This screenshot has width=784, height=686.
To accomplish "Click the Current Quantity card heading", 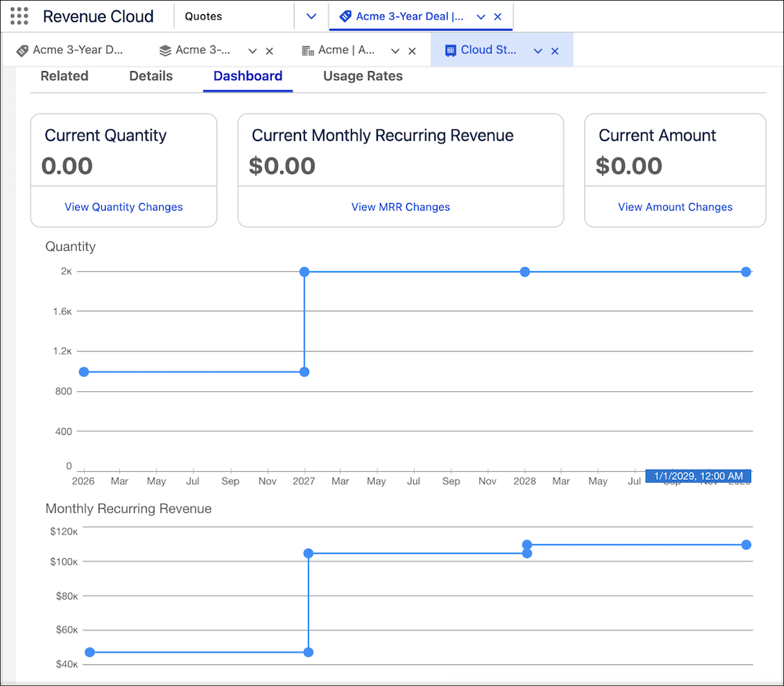I will 106,136.
